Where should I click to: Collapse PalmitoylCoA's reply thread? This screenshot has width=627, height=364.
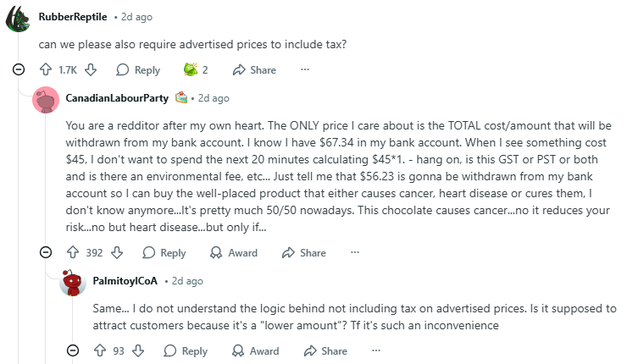[73, 350]
